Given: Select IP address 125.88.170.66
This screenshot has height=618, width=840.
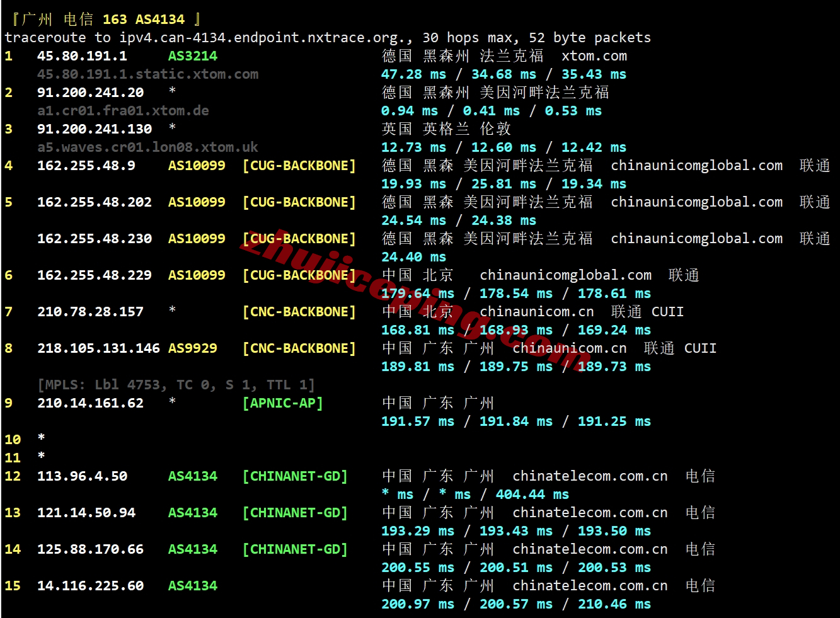Looking at the screenshot, I should [90, 549].
